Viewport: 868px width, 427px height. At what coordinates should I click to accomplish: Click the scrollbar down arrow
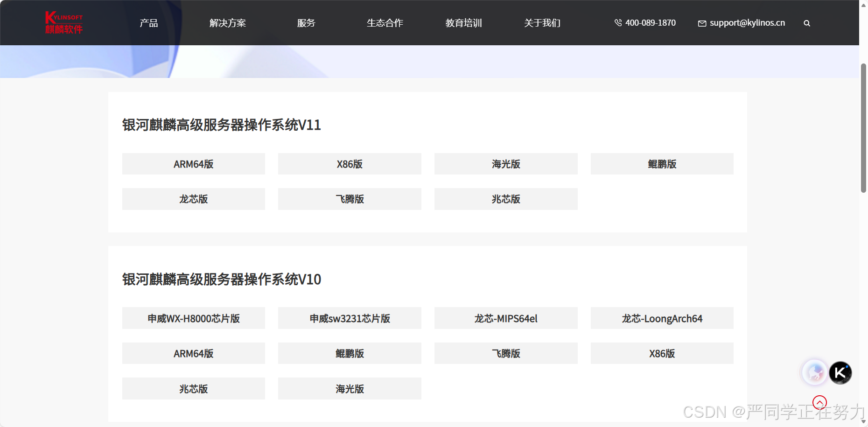pos(863,422)
